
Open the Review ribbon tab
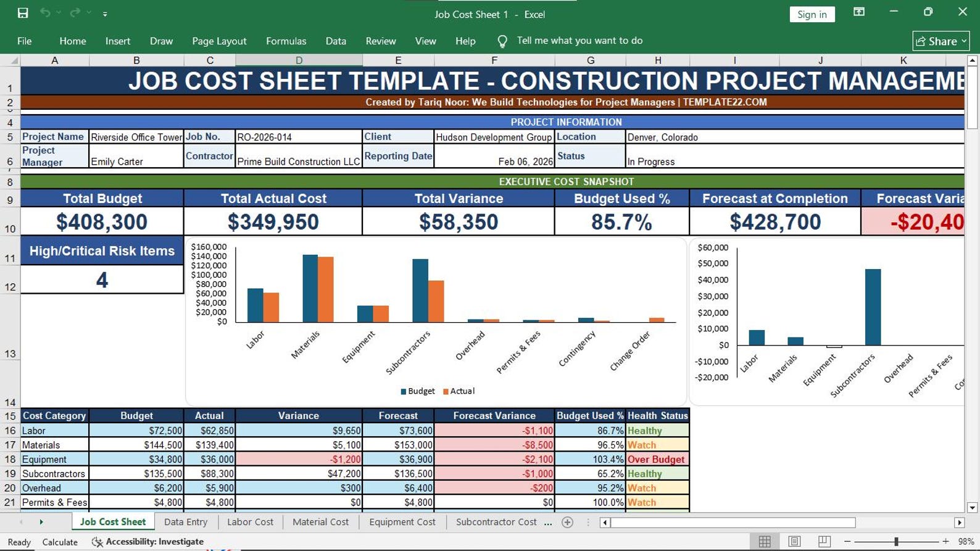point(381,41)
